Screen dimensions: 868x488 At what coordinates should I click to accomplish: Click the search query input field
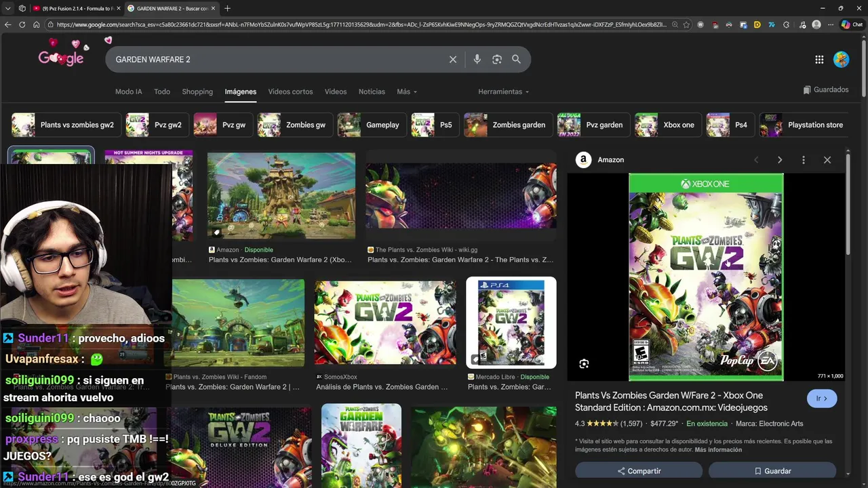click(x=278, y=60)
